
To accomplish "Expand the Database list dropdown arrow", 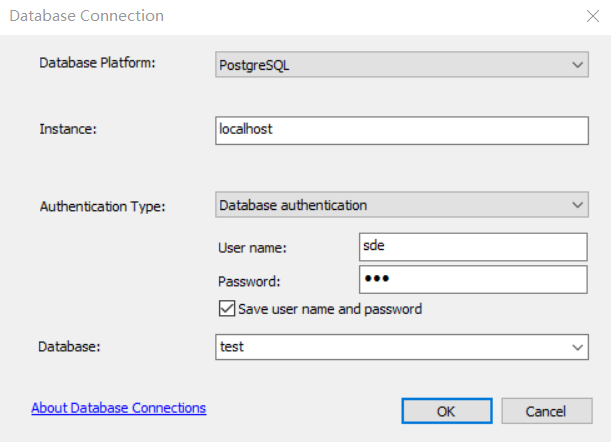I will (577, 347).
